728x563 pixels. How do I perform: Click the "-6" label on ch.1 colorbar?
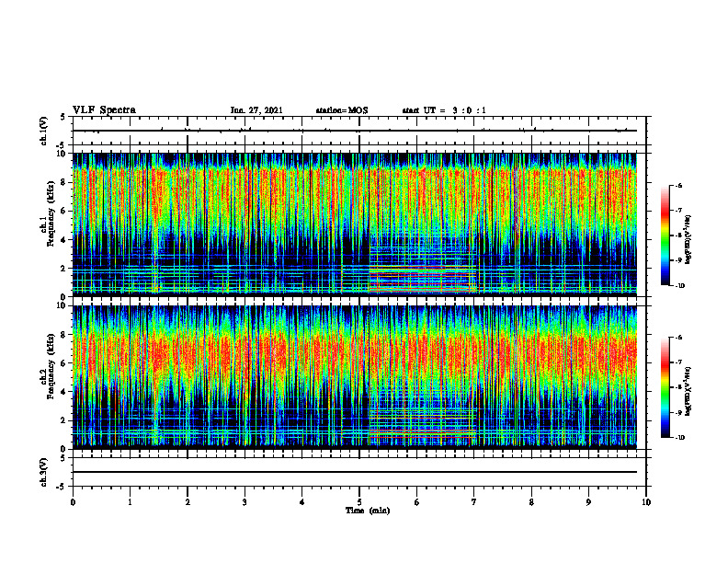point(678,185)
